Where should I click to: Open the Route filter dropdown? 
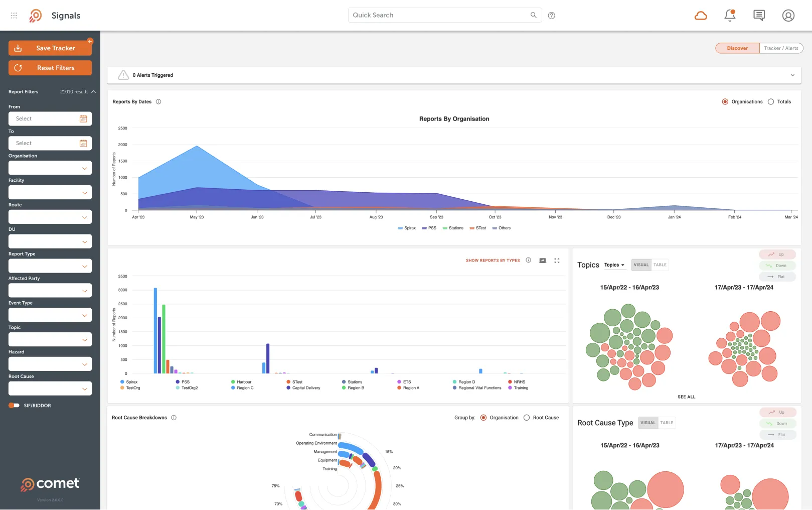tap(50, 217)
